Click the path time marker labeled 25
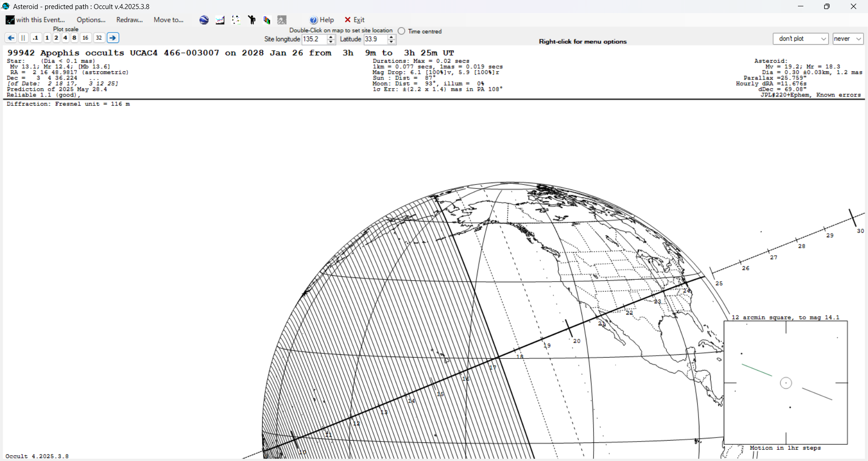This screenshot has height=461, width=868. (719, 283)
